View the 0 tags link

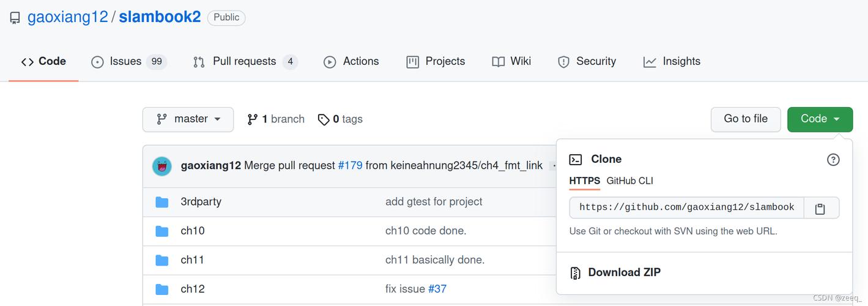[340, 119]
